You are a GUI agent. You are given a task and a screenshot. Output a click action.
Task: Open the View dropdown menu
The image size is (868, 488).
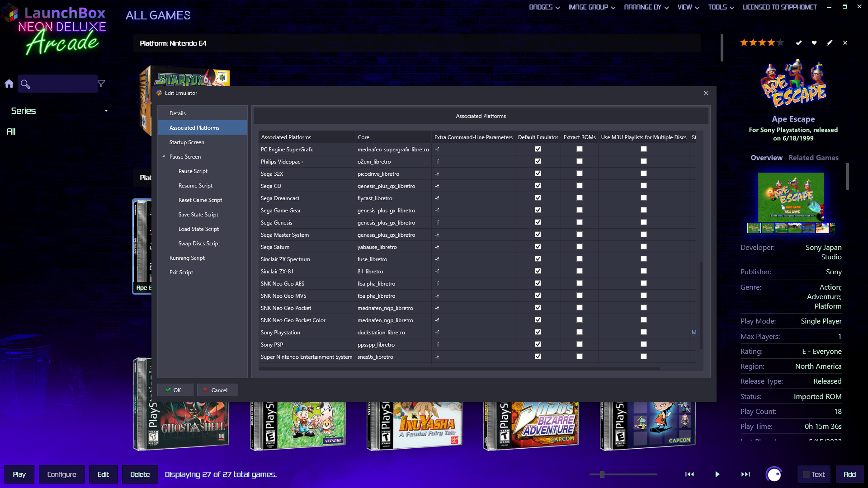tap(688, 7)
